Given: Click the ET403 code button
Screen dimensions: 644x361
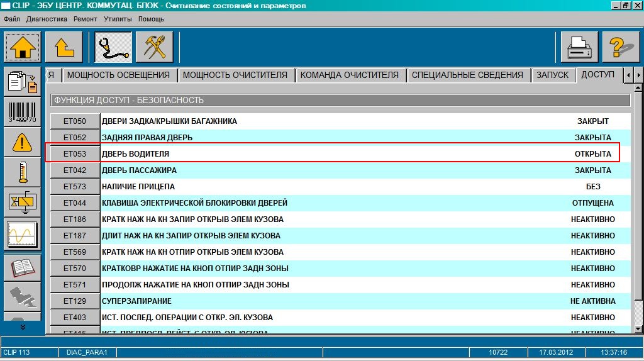Looking at the screenshot, I should click(75, 318).
